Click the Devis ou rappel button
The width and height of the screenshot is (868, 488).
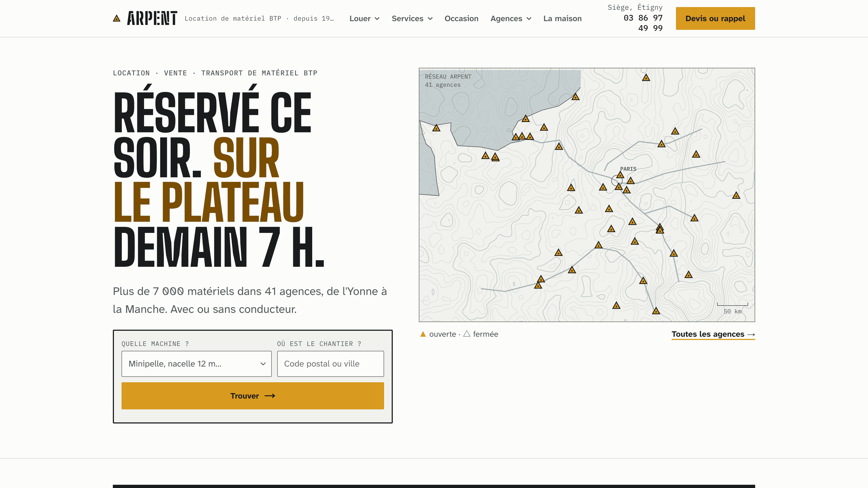coord(715,18)
